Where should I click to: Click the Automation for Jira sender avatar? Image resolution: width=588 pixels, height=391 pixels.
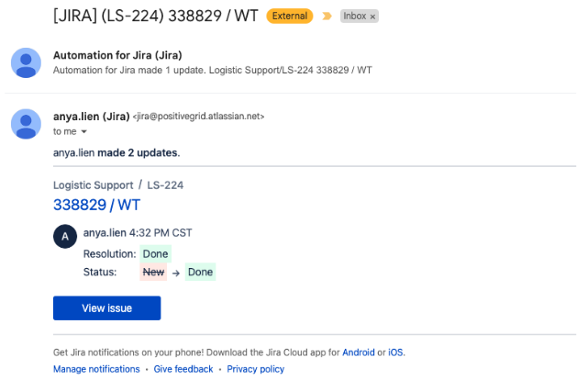pos(26,62)
